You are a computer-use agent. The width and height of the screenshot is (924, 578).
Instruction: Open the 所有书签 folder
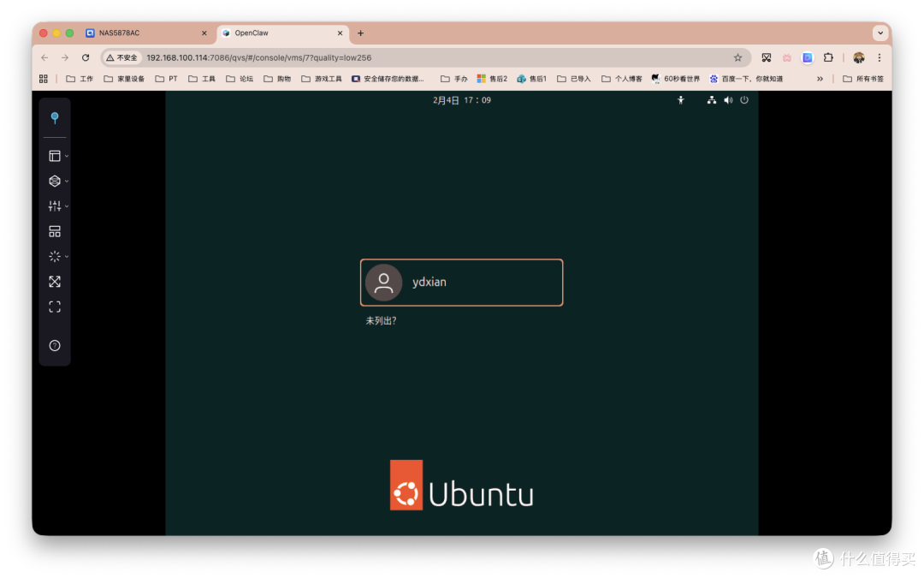(863, 79)
